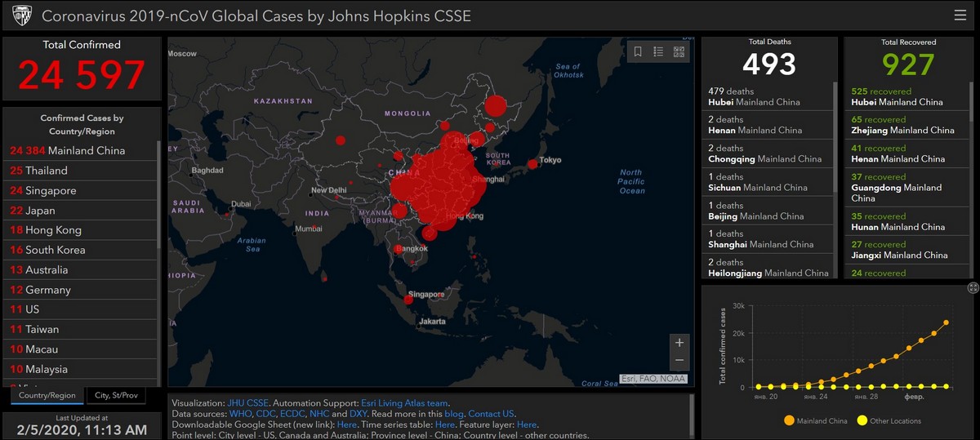This screenshot has height=440, width=980.
Task: Open the basemap gallery grid icon
Action: coord(679,51)
